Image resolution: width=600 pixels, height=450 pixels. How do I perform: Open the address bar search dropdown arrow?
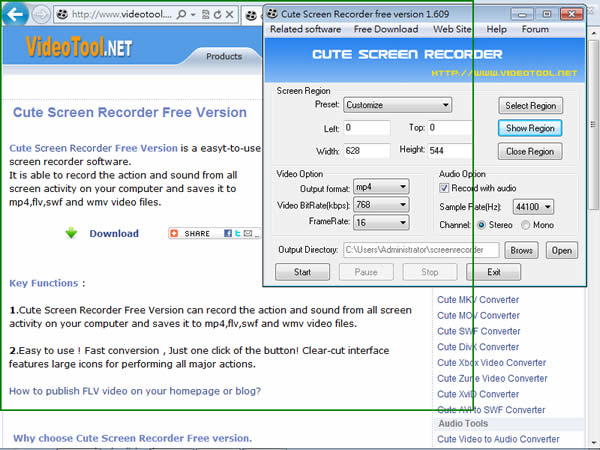193,15
